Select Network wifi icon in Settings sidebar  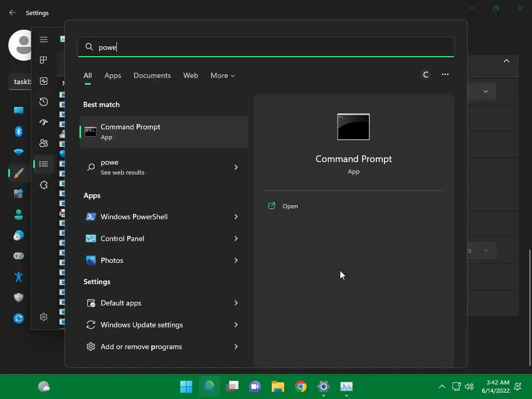click(x=19, y=152)
